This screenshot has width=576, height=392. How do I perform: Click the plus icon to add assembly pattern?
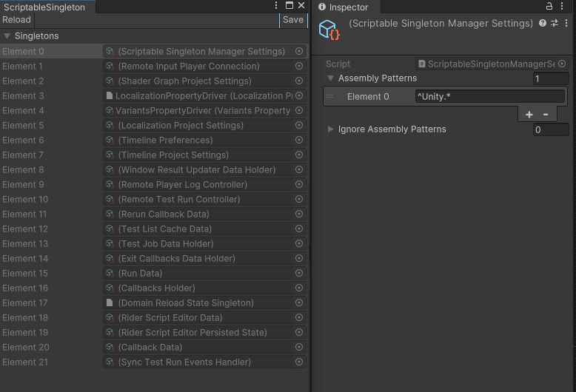(529, 115)
